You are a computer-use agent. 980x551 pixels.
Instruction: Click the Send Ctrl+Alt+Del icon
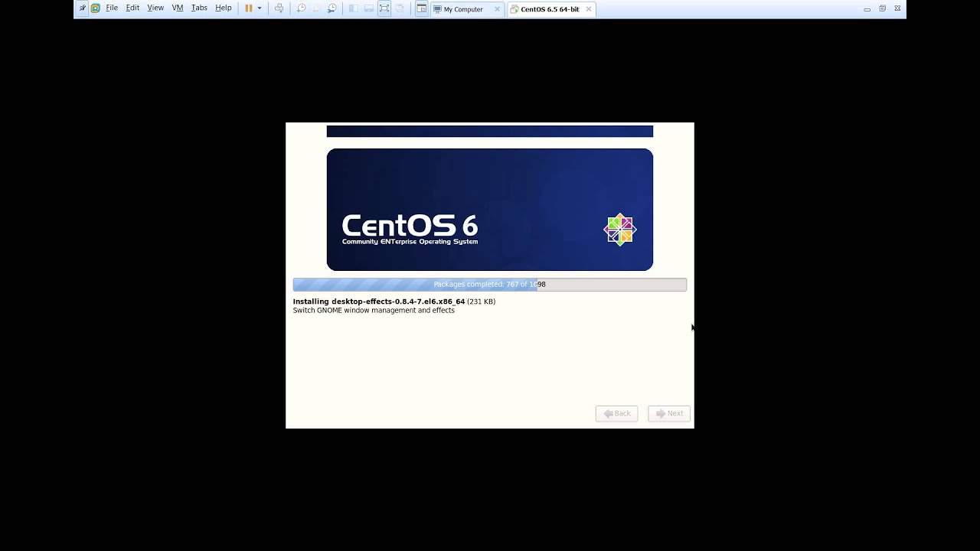[x=279, y=8]
